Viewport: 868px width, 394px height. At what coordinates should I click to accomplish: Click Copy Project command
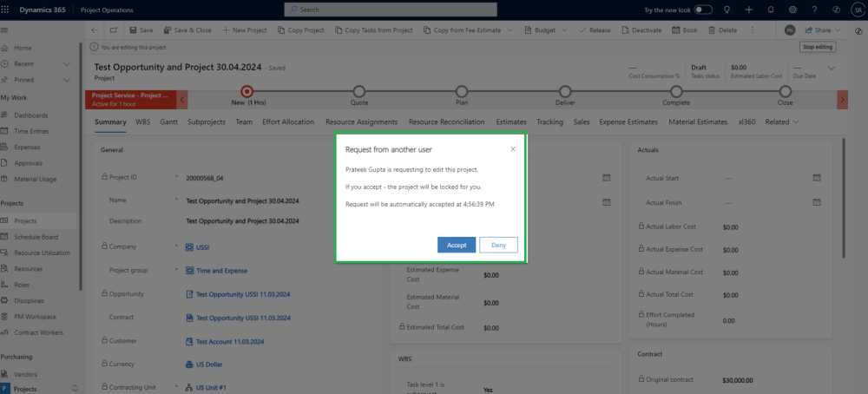click(x=300, y=30)
